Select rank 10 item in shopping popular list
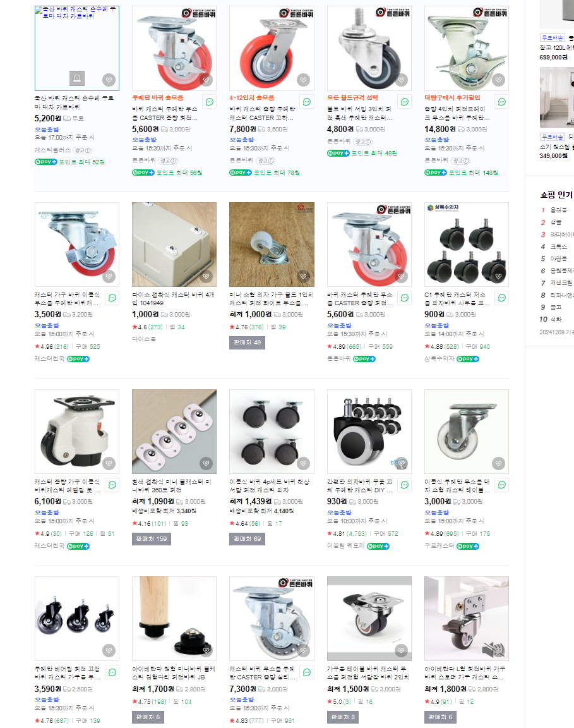Viewport: 574px width, 728px height. (x=556, y=319)
